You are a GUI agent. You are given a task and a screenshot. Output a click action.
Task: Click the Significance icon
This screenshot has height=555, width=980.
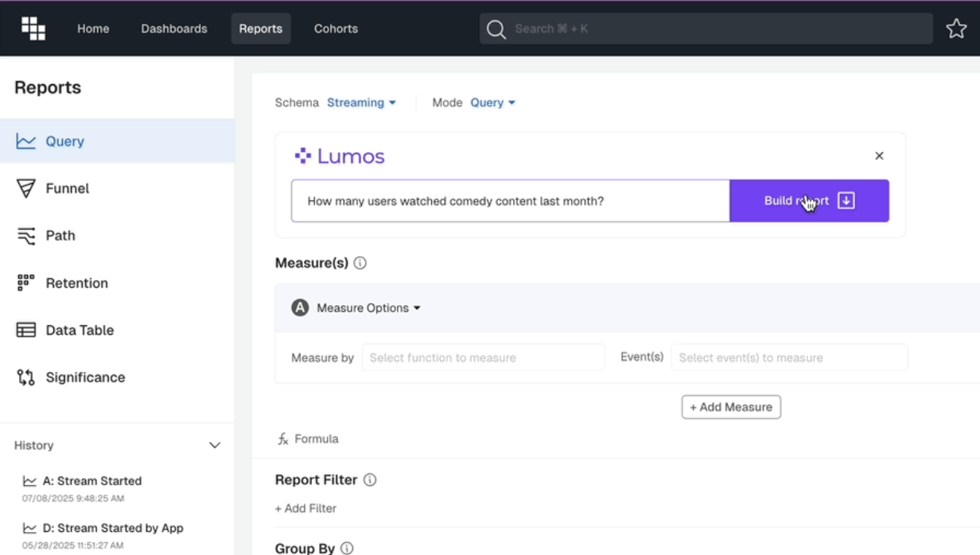26,378
